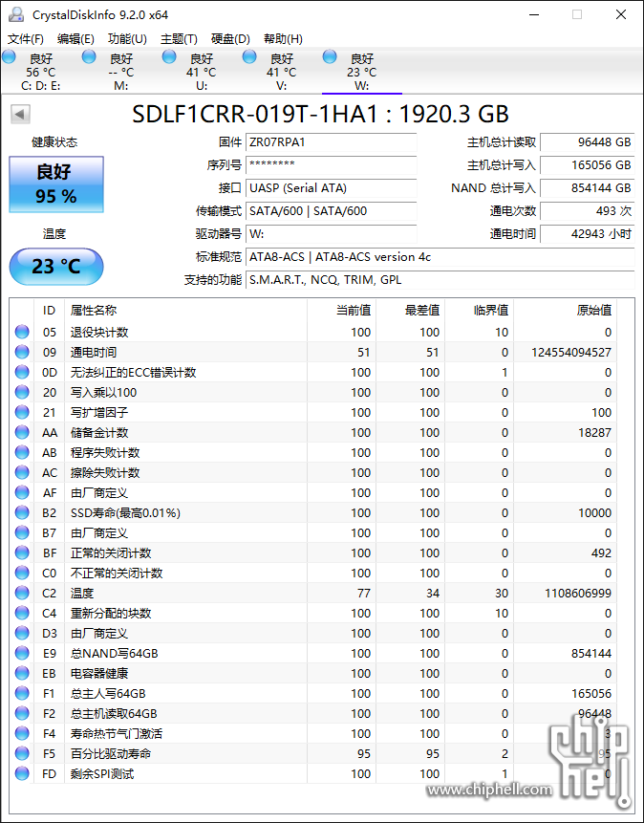
Task: Select the C: D: E: disk tab
Action: click(x=40, y=72)
